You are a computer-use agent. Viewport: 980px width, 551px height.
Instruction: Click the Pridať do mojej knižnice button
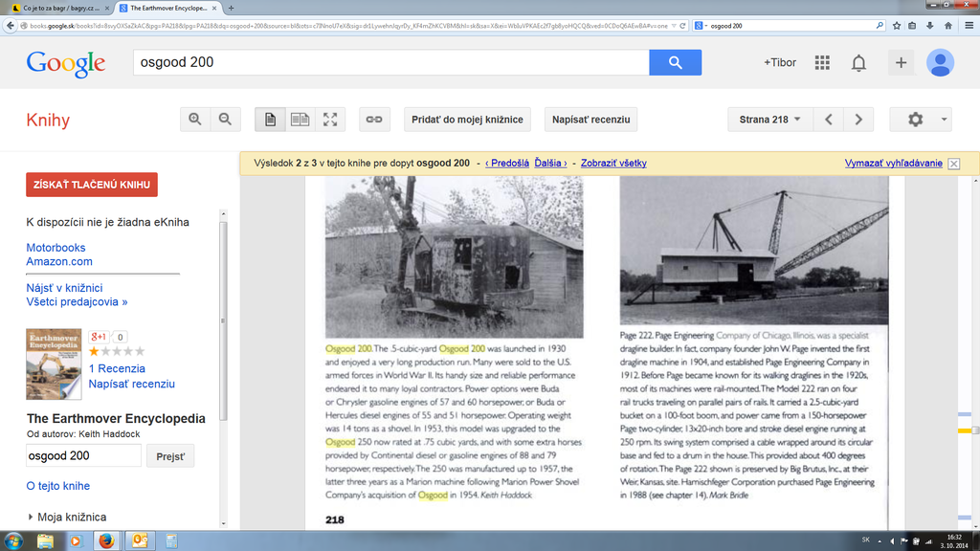click(467, 120)
